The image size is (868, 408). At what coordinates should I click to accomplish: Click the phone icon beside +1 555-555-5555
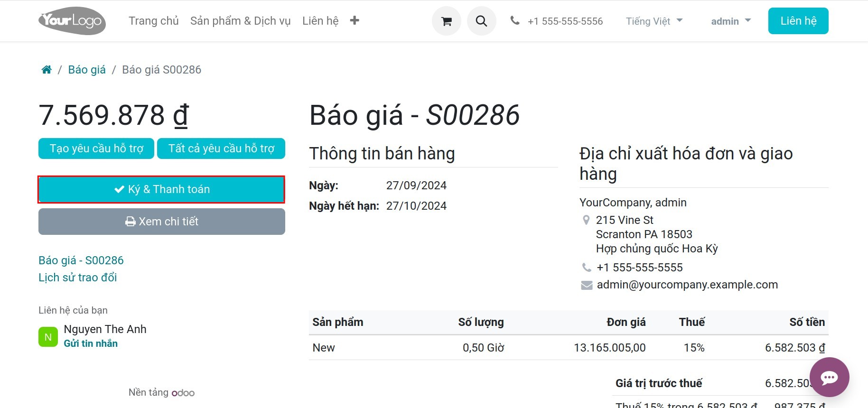587,268
